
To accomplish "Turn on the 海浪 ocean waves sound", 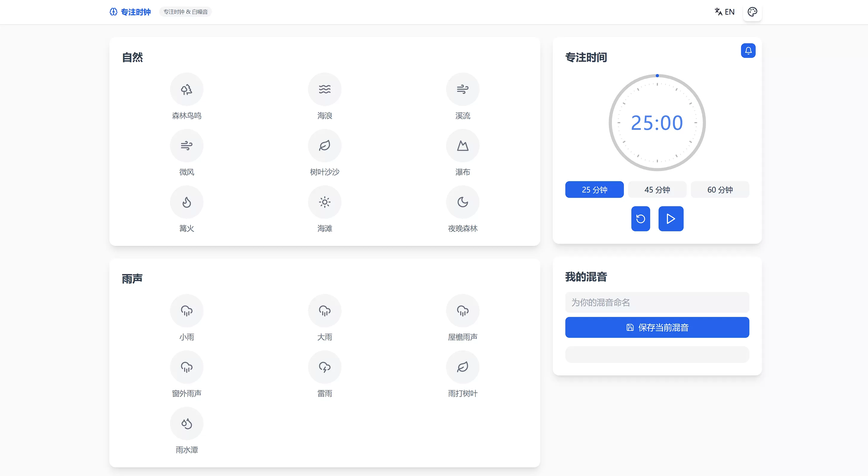I will [324, 89].
